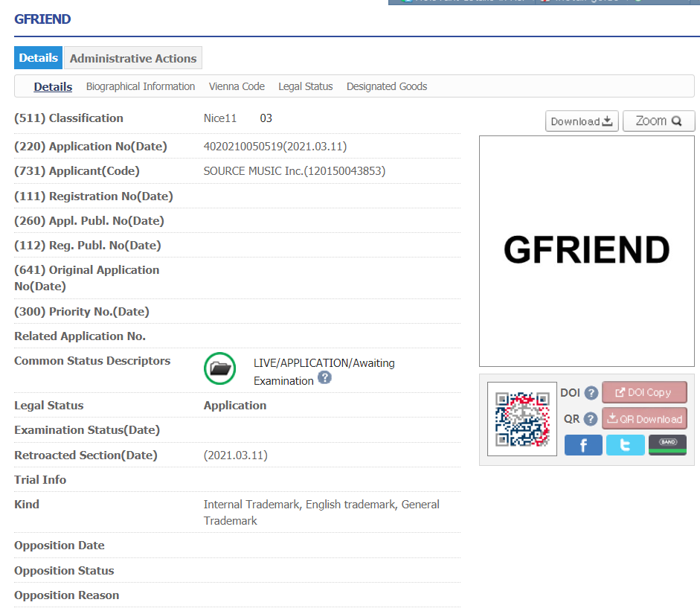The image size is (700, 614).
Task: Click the Opposition Date label
Action: tap(60, 546)
